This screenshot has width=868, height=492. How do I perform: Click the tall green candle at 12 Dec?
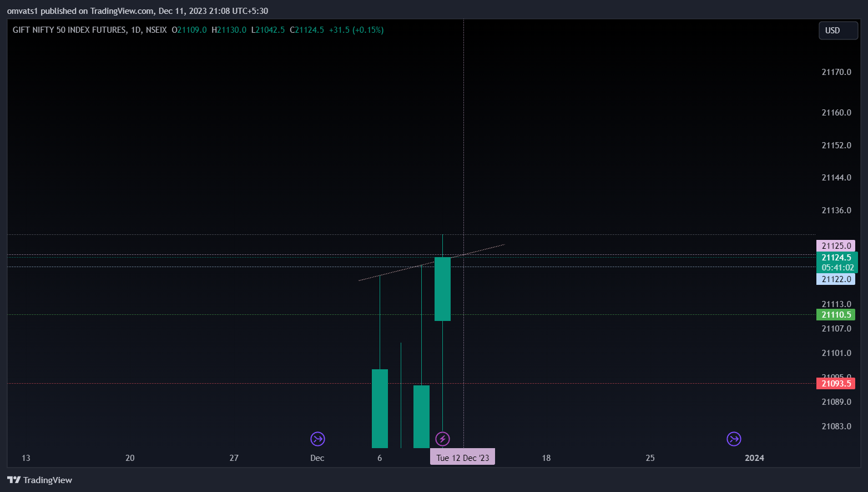(442, 289)
